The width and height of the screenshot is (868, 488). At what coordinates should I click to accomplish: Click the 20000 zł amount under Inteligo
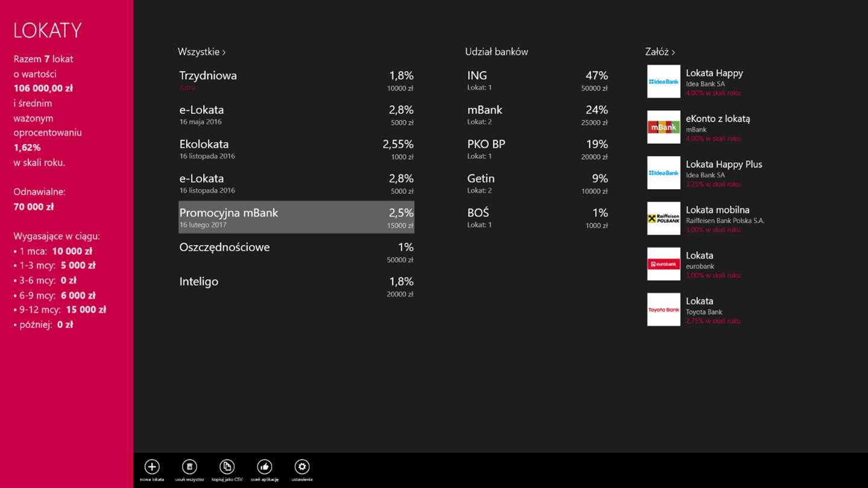pyautogui.click(x=400, y=295)
